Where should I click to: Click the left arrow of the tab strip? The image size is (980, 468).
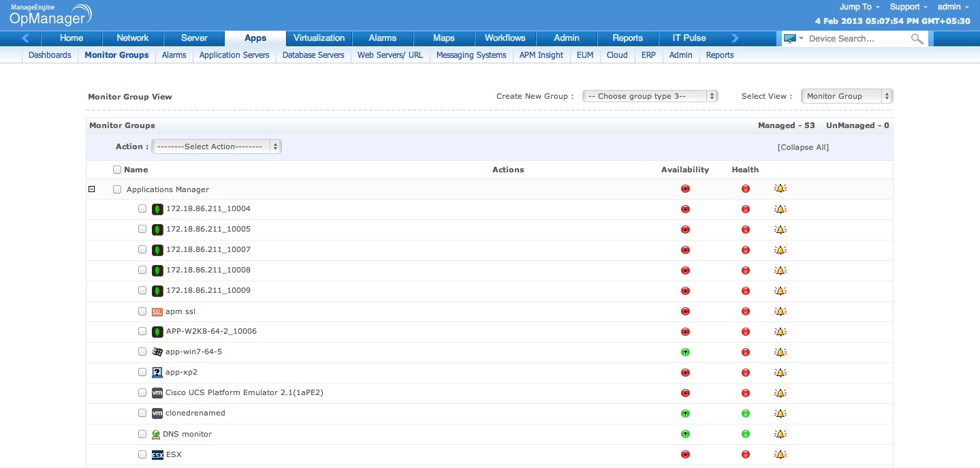coord(26,38)
